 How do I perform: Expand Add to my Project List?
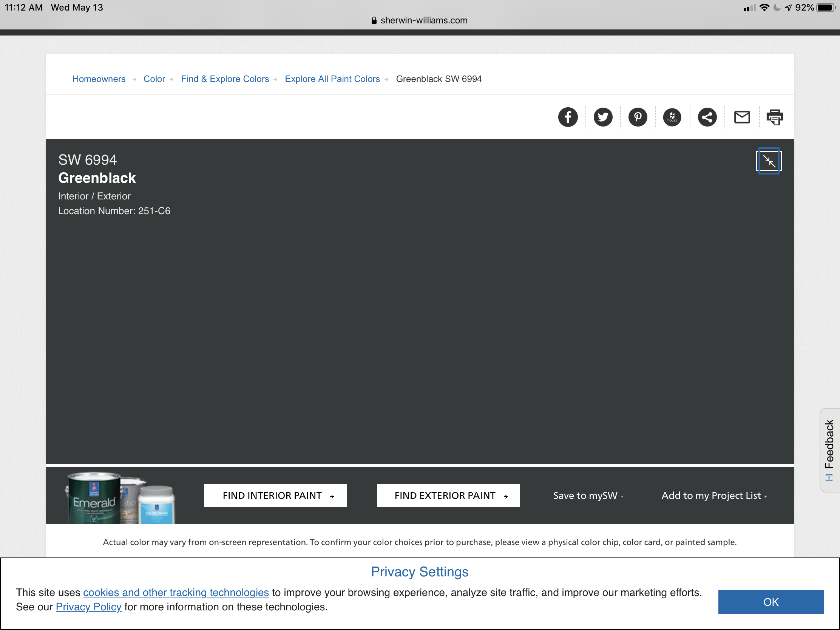click(x=714, y=496)
